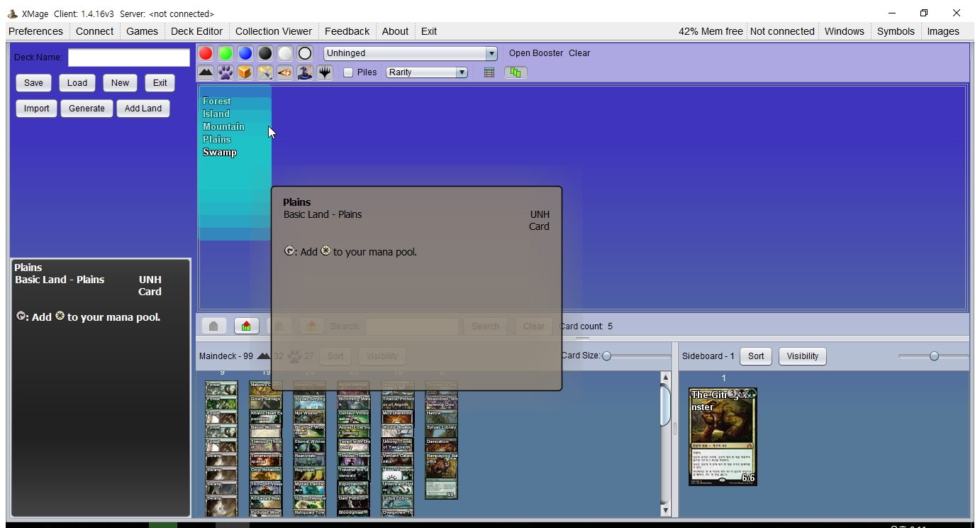
Task: Click Exit in the menu bar
Action: point(429,31)
